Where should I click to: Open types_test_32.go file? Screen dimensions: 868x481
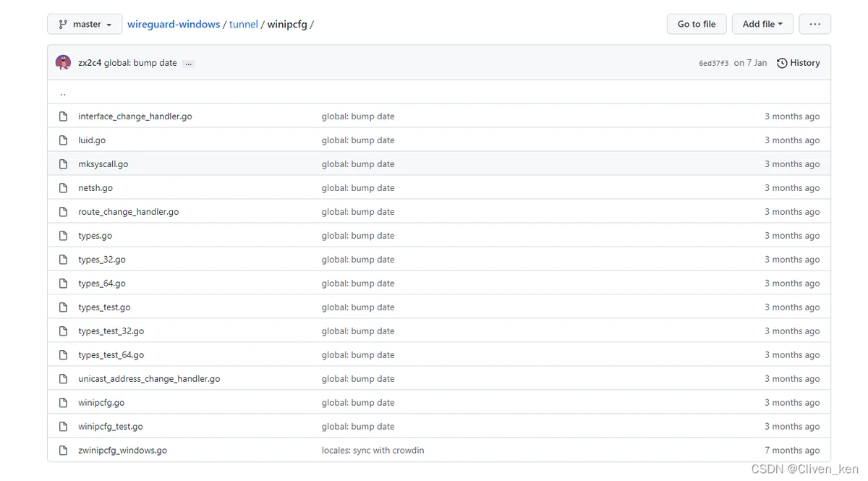click(x=111, y=331)
